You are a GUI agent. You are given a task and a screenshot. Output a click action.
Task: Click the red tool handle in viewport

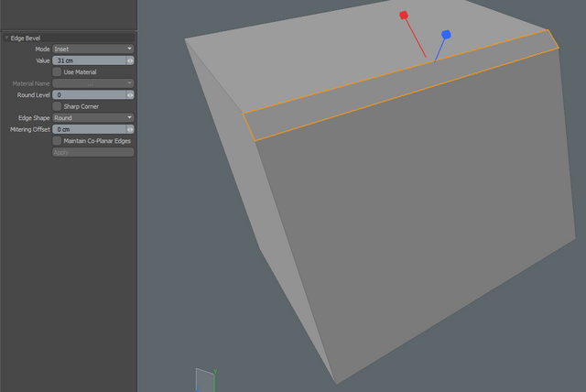404,15
